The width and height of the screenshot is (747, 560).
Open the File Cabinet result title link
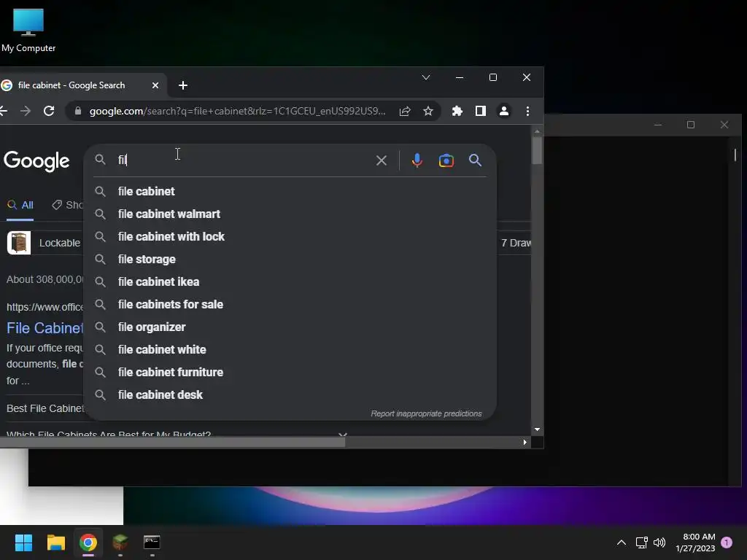tap(44, 327)
